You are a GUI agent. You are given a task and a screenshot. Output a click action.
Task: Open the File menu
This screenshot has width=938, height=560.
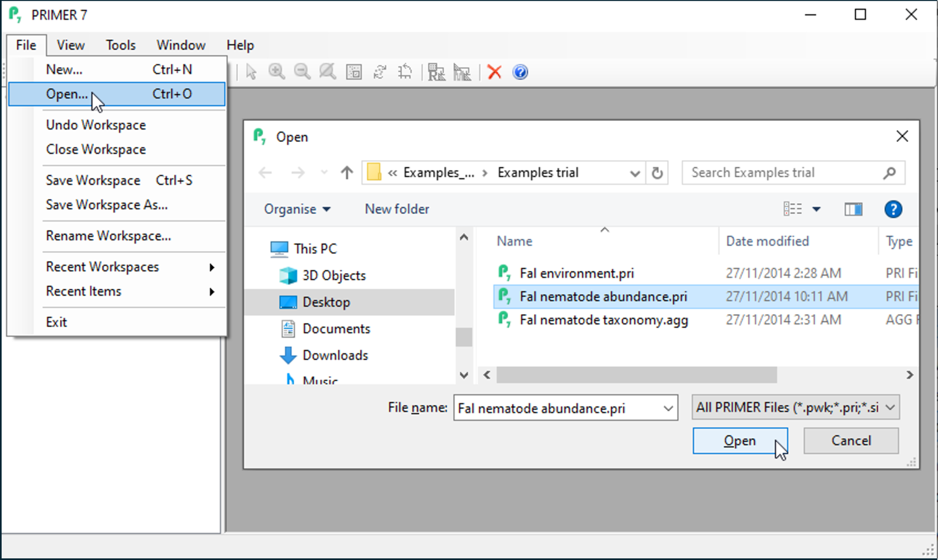(x=26, y=45)
